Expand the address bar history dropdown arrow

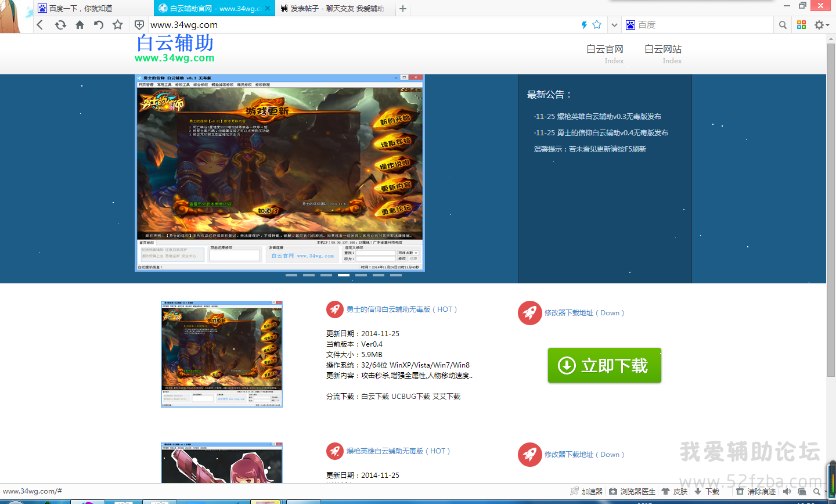[x=614, y=25]
